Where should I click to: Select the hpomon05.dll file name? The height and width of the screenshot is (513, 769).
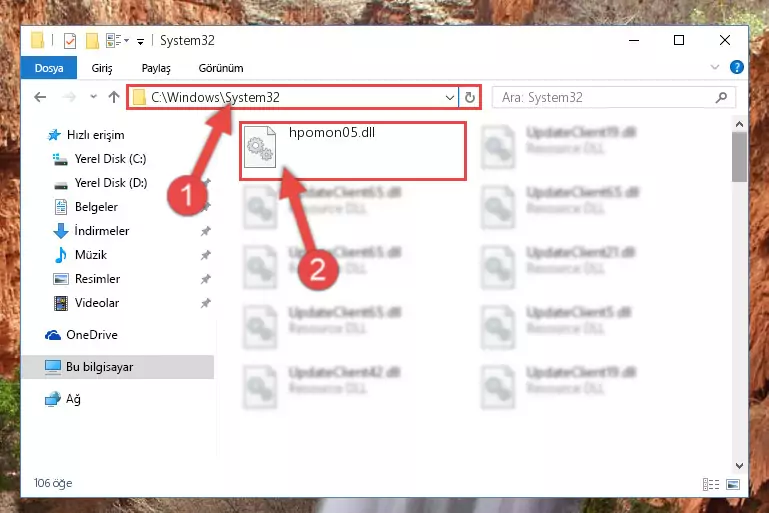point(332,132)
